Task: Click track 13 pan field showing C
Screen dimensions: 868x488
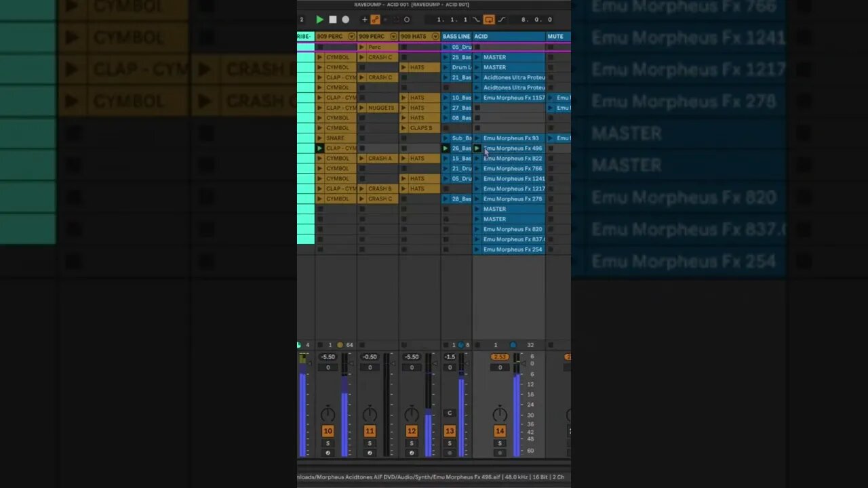Action: point(450,413)
